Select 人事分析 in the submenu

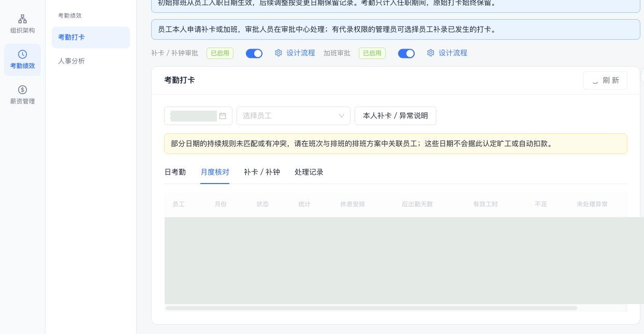91,61
